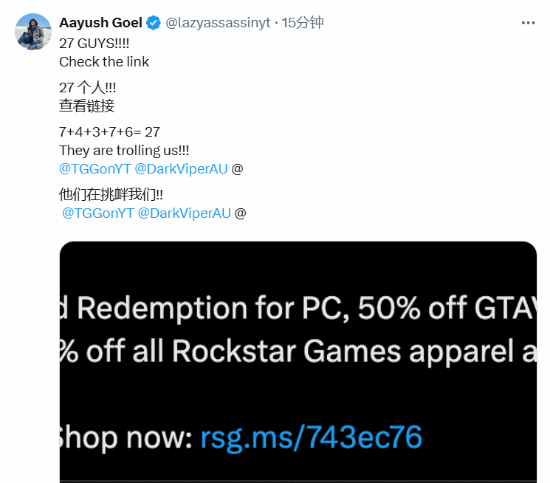Click the rsg.ms/743ec76 link in the image
This screenshot has width=550, height=483.
(x=311, y=437)
